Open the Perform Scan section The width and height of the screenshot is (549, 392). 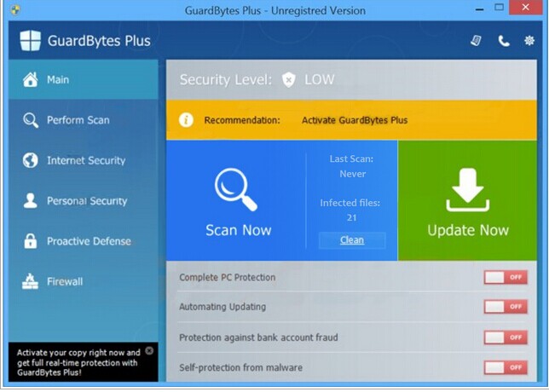click(84, 120)
